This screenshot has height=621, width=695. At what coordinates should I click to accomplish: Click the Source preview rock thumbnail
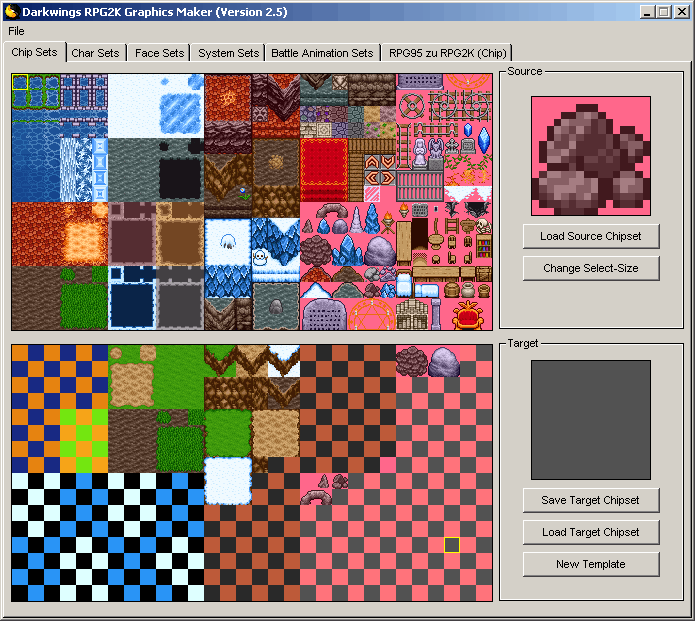click(x=590, y=156)
